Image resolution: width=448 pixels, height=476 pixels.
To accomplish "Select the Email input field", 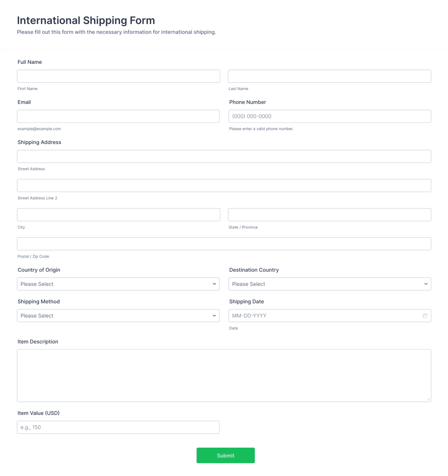I will pos(118,116).
